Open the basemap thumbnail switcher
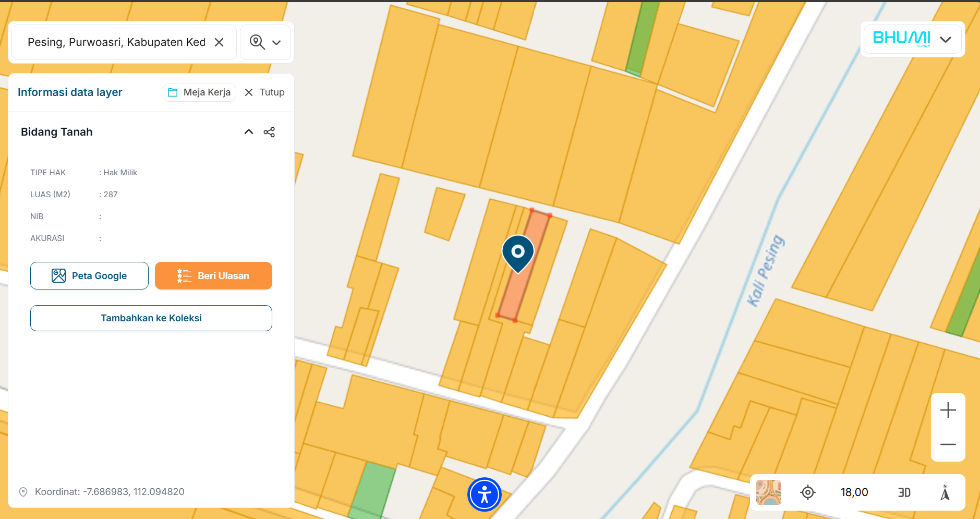This screenshot has height=519, width=980. pos(768,492)
